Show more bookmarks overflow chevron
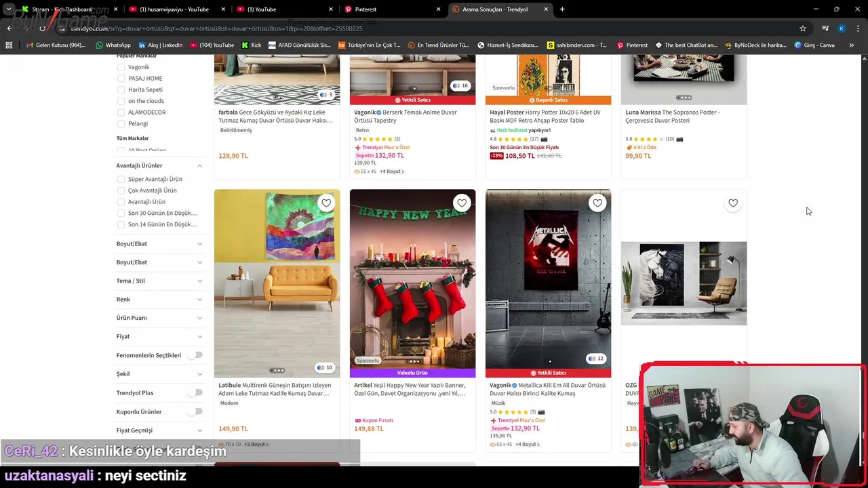Viewport: 868px width, 488px height. [852, 45]
